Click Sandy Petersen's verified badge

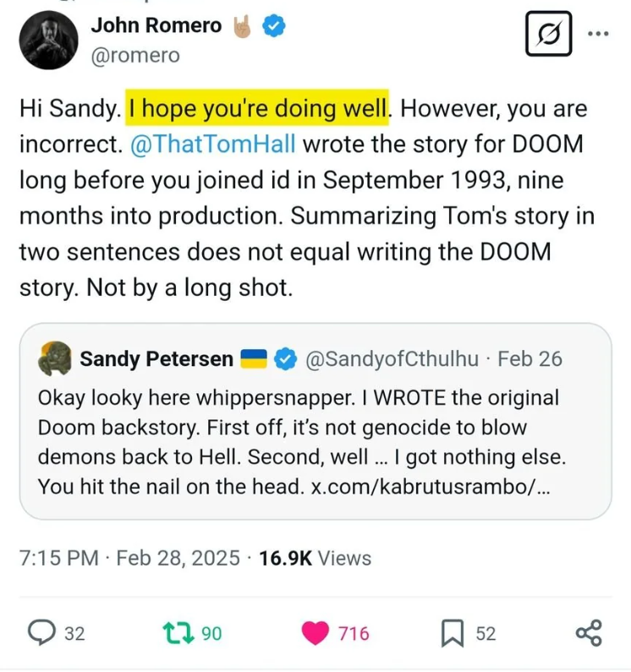[x=286, y=359]
